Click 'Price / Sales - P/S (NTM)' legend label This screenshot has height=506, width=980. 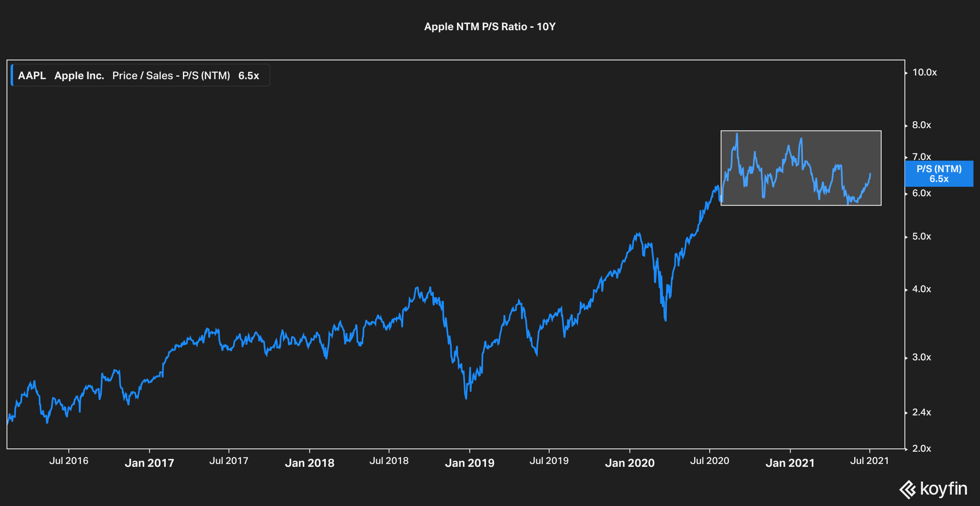(x=171, y=75)
